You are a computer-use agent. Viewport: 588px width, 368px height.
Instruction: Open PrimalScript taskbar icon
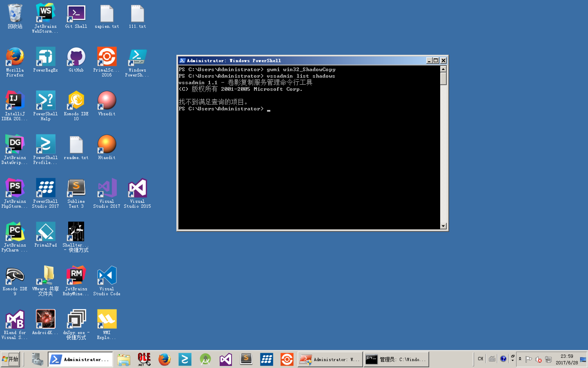point(287,359)
